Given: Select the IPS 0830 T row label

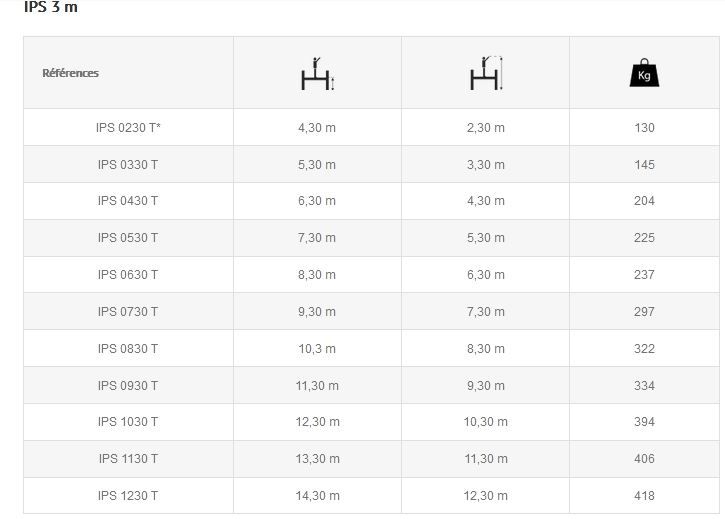Looking at the screenshot, I should [128, 349].
